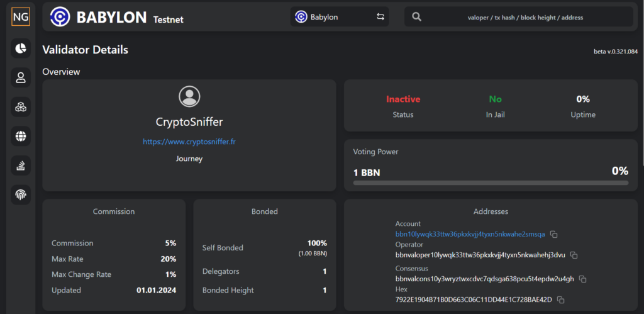
Task: Click the Voting Power progress bar
Action: point(491,182)
